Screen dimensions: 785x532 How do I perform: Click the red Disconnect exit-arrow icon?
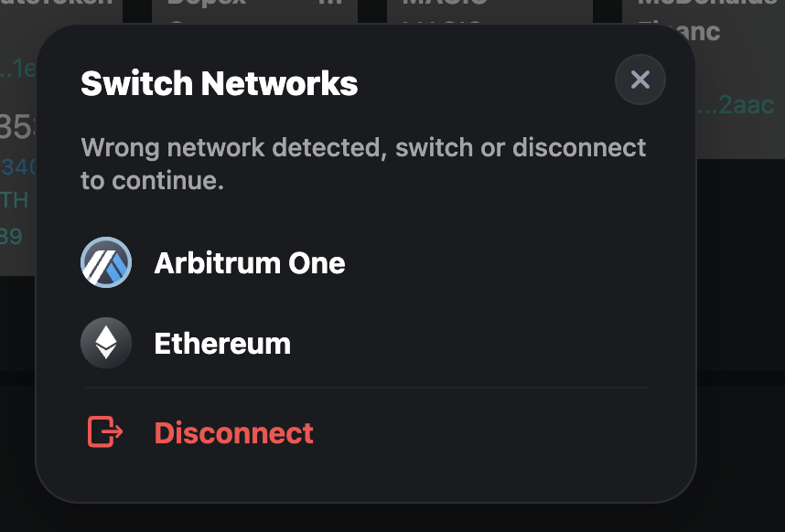105,431
